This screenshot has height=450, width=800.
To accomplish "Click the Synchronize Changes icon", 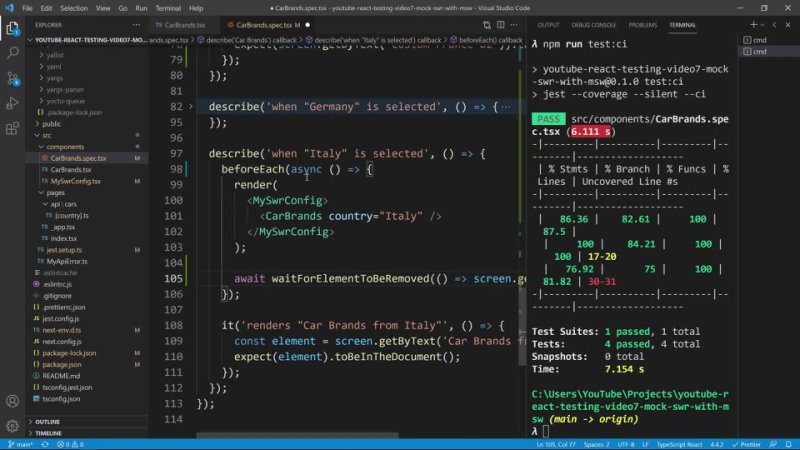I will tap(45, 444).
